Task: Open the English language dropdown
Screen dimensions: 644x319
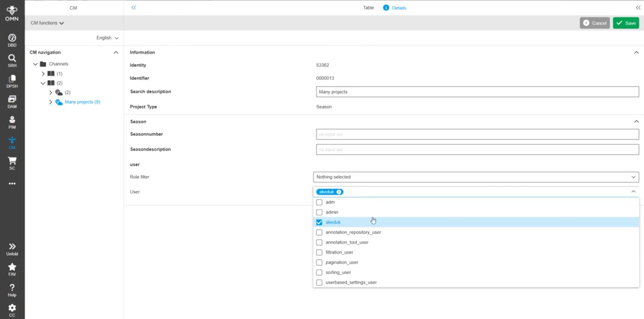Action: [107, 38]
